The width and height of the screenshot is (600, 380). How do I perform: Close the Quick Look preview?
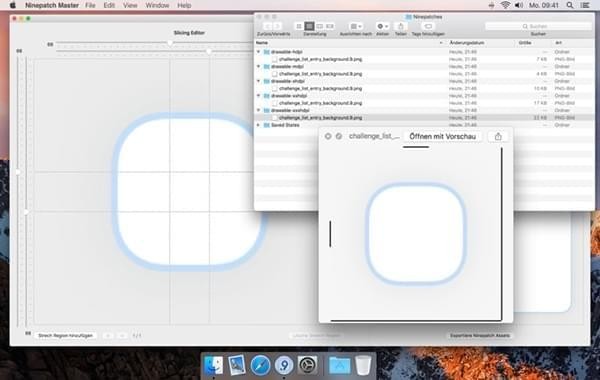[328, 136]
